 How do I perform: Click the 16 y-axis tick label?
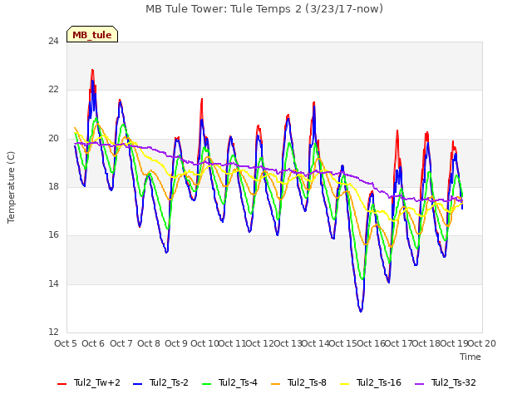[x=53, y=234]
